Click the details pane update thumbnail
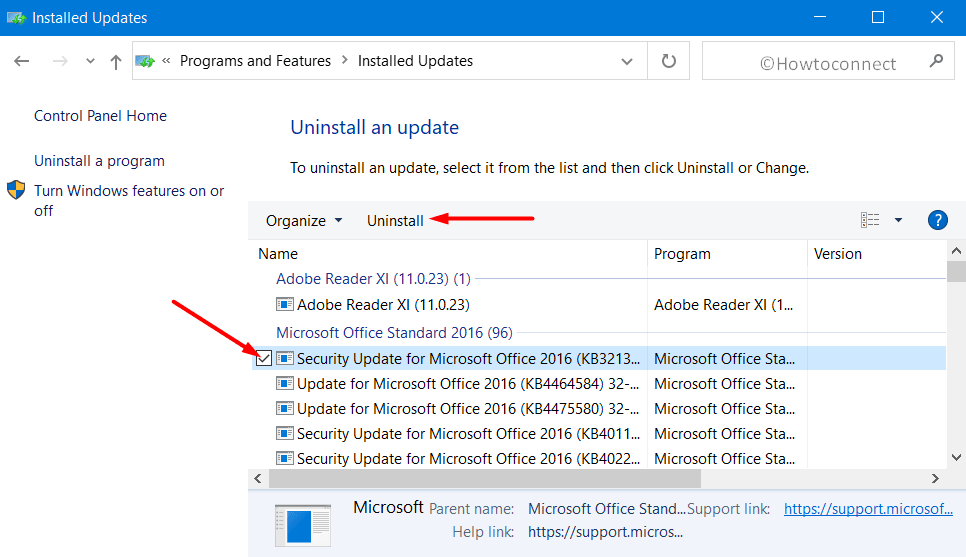Viewport: 966px width, 557px height. tap(302, 526)
